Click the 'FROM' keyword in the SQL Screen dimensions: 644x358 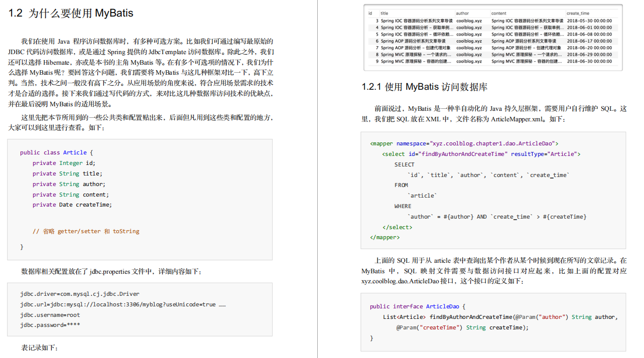(x=401, y=185)
